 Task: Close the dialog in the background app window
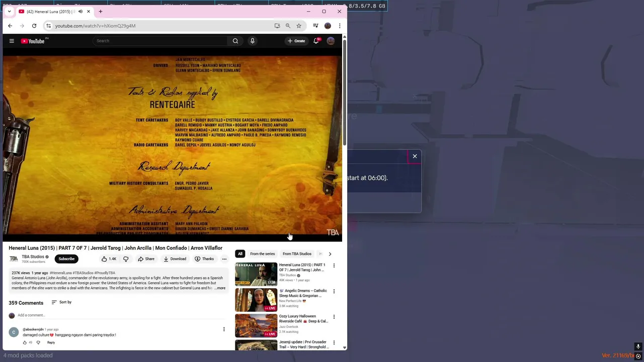coord(415,156)
